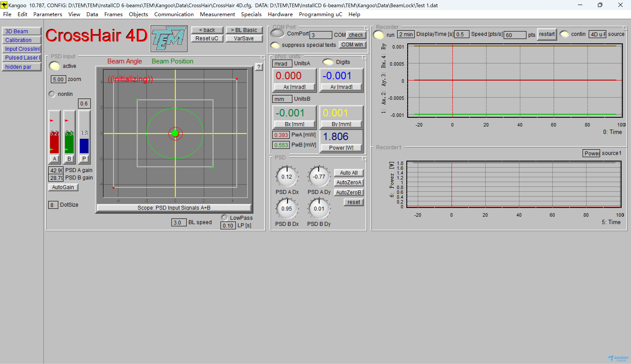
Task: Open the 2 min display time selector
Action: coord(406,34)
